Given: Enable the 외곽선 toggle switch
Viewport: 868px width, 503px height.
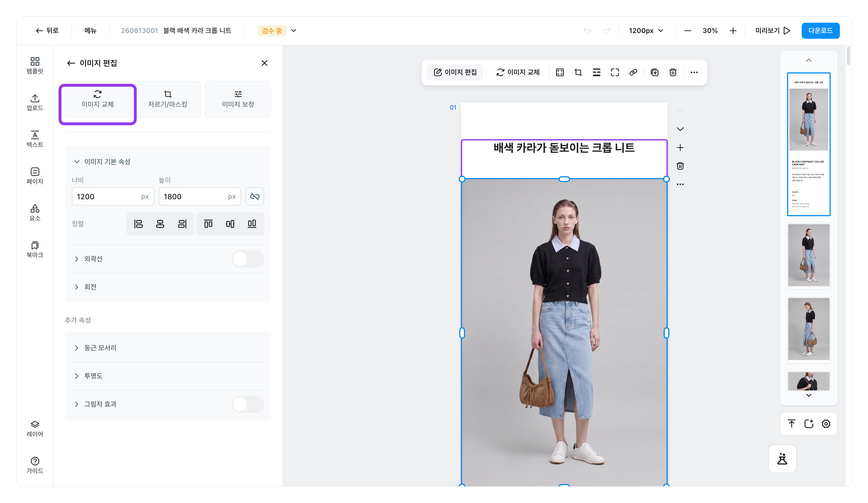Looking at the screenshot, I should click(248, 259).
